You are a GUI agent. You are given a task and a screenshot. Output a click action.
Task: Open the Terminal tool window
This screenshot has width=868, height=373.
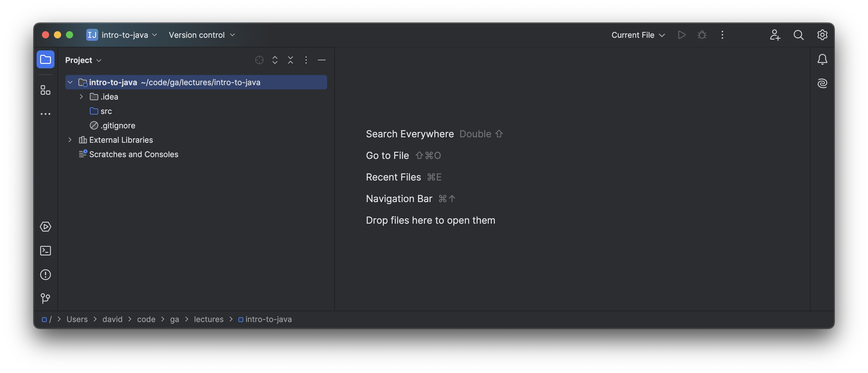click(45, 250)
